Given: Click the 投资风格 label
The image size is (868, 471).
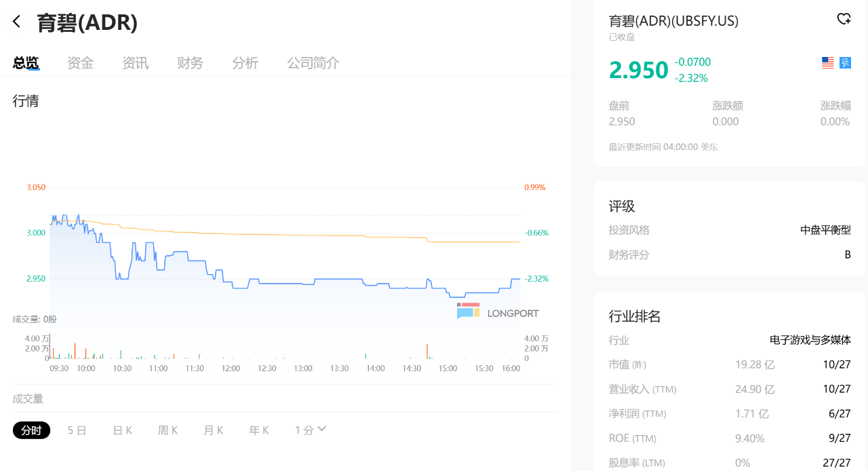Looking at the screenshot, I should pos(629,230).
